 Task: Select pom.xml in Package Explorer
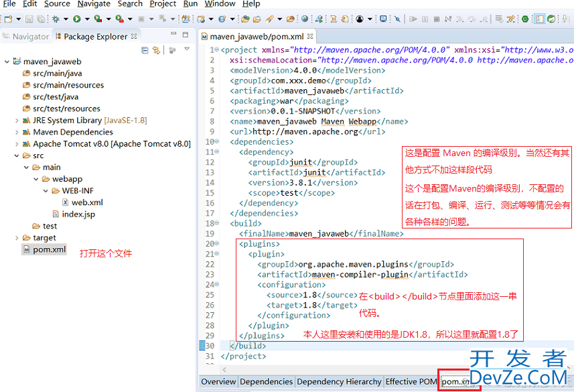click(x=44, y=249)
